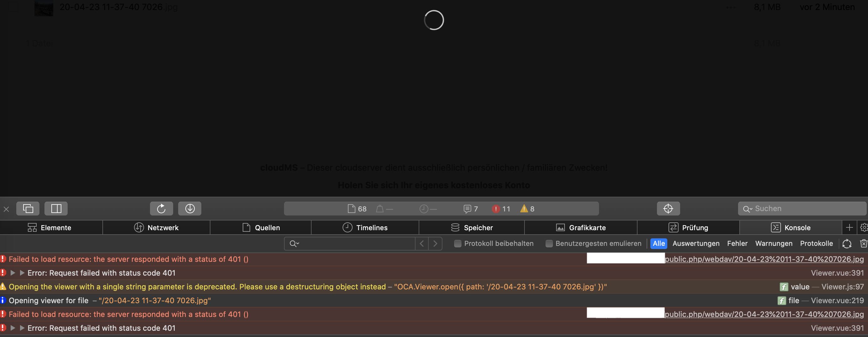Show the Warnungen filter in console
The height and width of the screenshot is (337, 868).
click(x=774, y=244)
